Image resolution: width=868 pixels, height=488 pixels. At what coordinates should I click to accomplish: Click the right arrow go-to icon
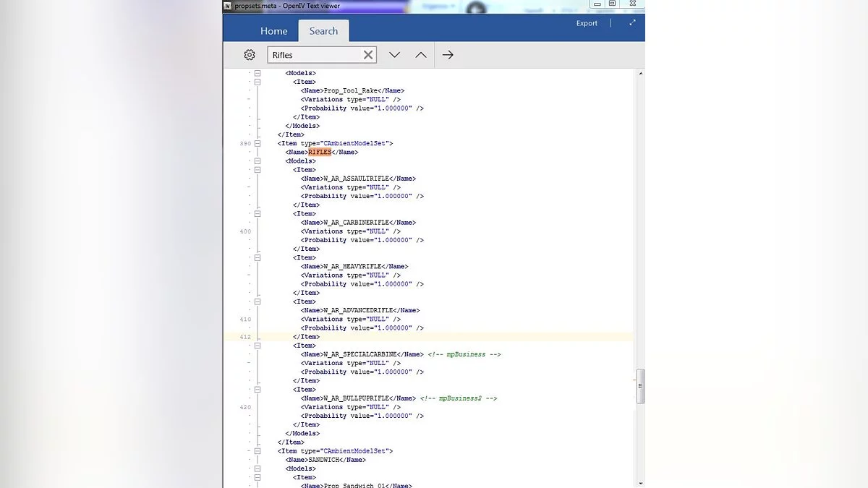tap(448, 55)
